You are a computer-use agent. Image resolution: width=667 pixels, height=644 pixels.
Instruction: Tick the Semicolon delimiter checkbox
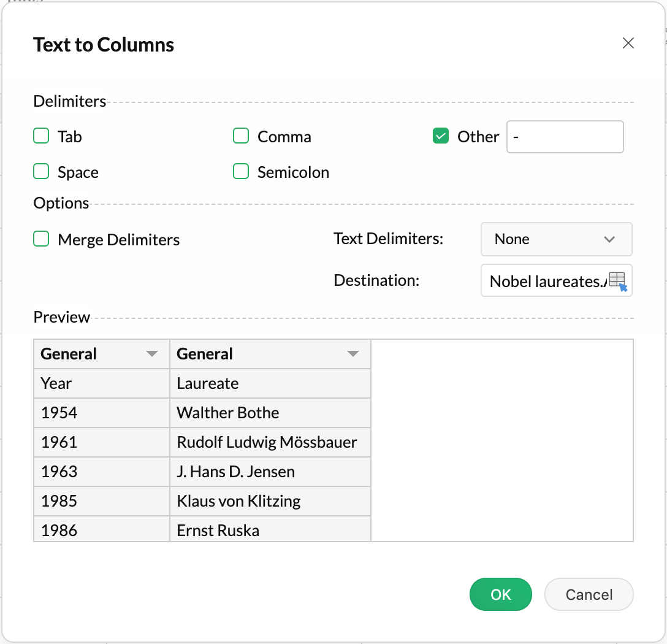pyautogui.click(x=241, y=172)
